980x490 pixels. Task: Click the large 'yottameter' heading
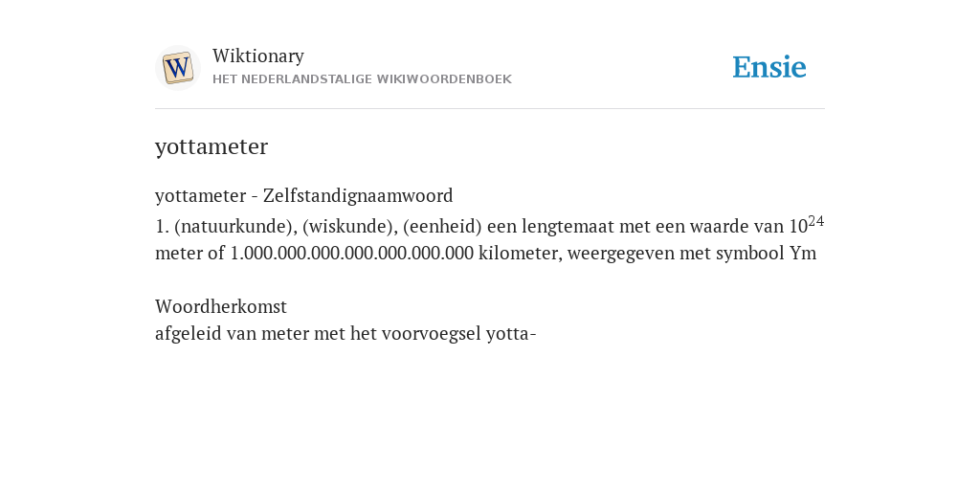212,146
